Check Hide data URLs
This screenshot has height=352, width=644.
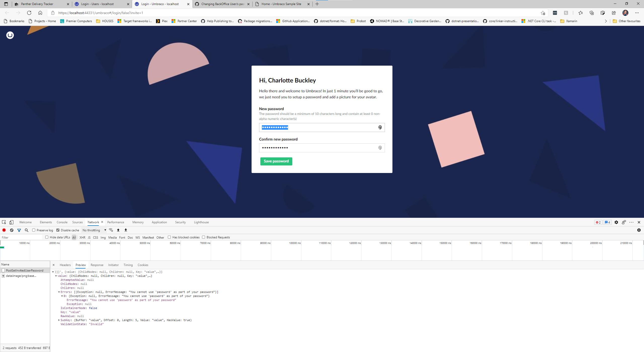click(47, 237)
